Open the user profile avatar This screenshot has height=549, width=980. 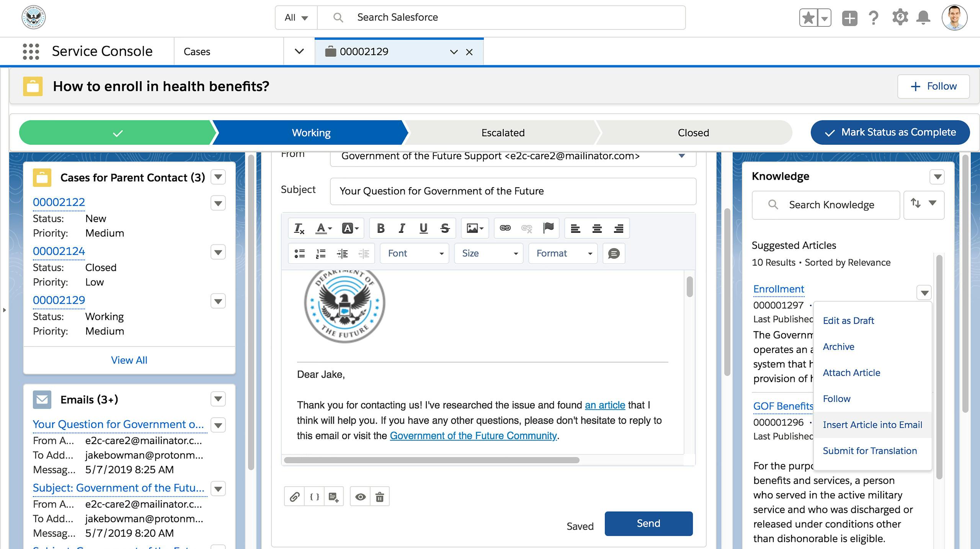[x=954, y=18]
